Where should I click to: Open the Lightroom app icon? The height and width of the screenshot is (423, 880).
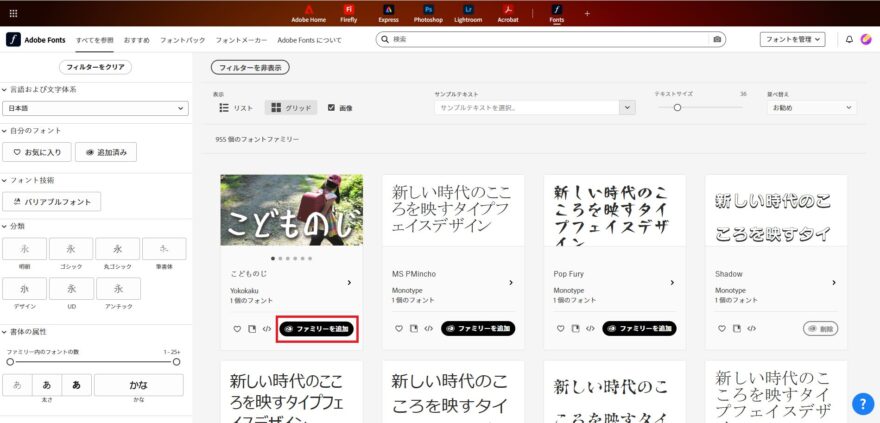[468, 13]
